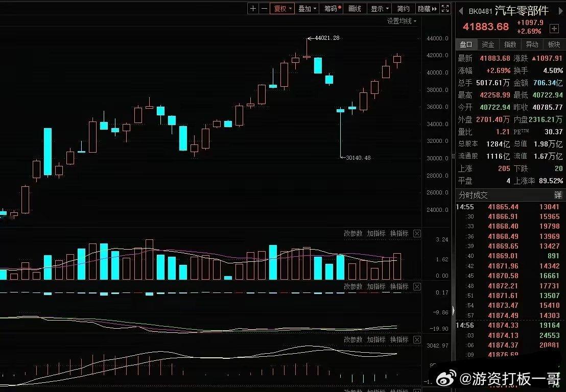This screenshot has width=566, height=392.
Task: Click 改参数 on the volume indicator panel
Action: pyautogui.click(x=352, y=233)
